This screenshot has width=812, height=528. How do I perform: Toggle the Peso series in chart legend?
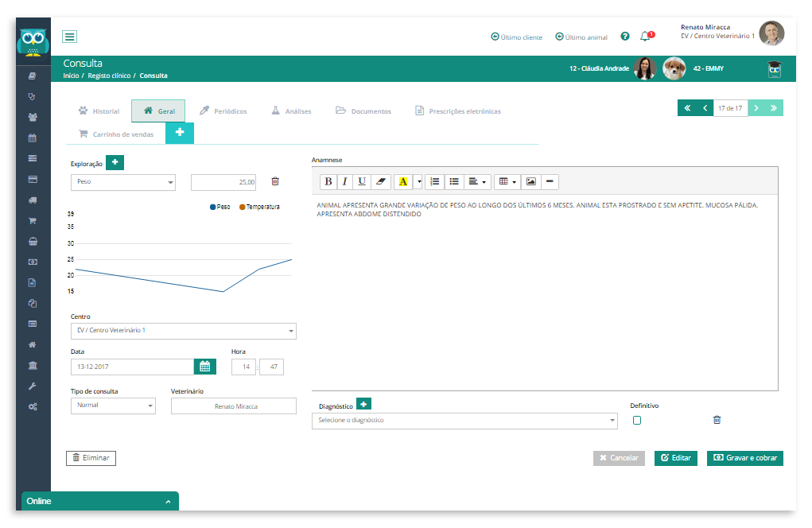(x=220, y=207)
